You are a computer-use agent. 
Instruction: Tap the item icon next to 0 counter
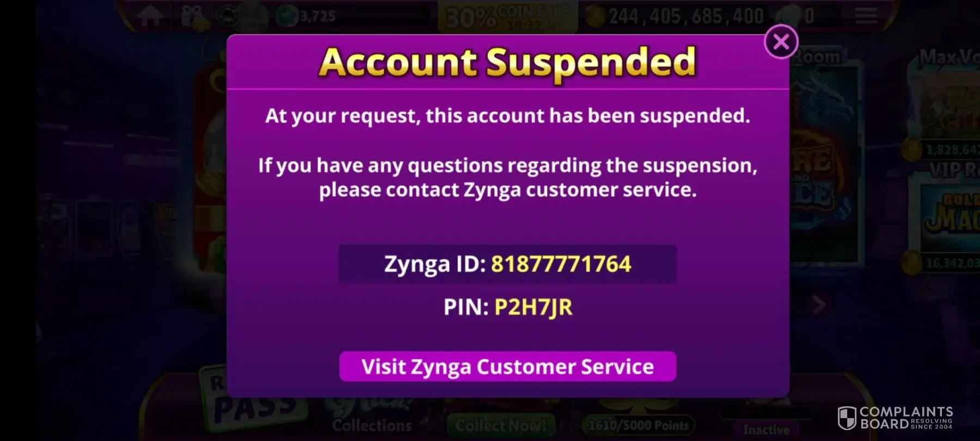tap(791, 16)
